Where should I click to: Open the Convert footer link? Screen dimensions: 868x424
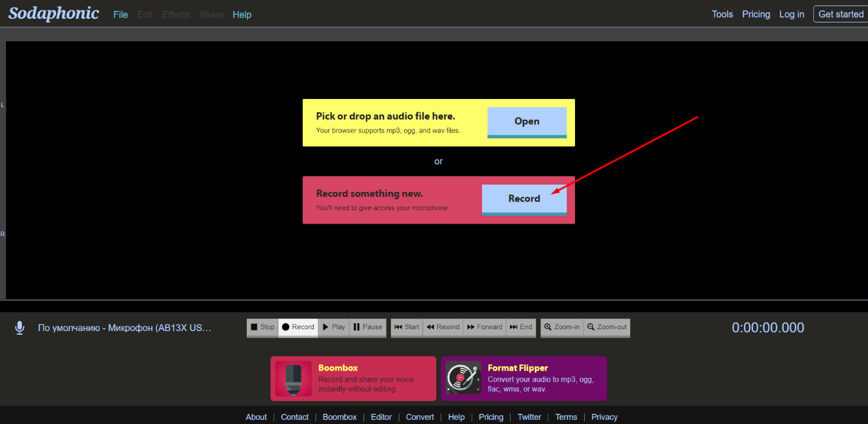[420, 417]
